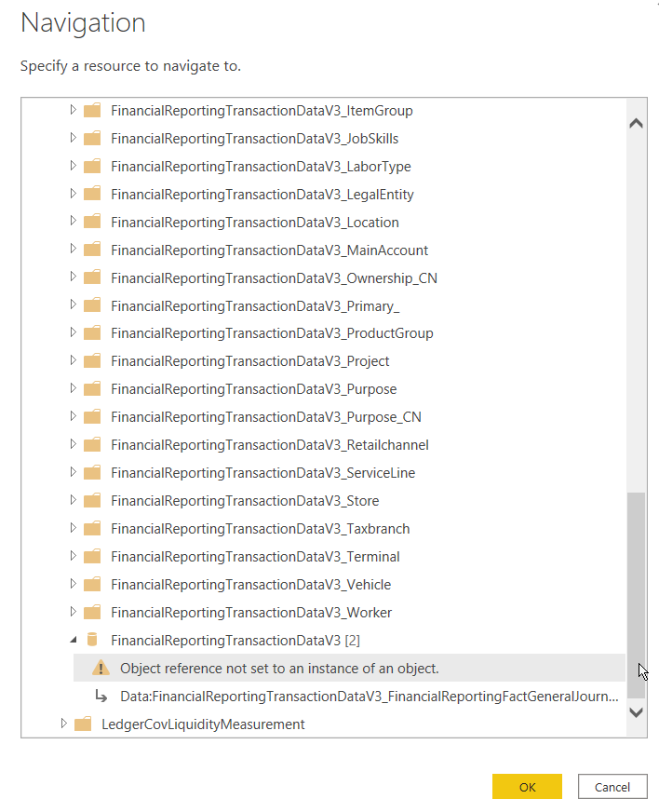
Task: Select FinancialReportingTransactionDataV3_Primary_ label
Action: (x=255, y=306)
